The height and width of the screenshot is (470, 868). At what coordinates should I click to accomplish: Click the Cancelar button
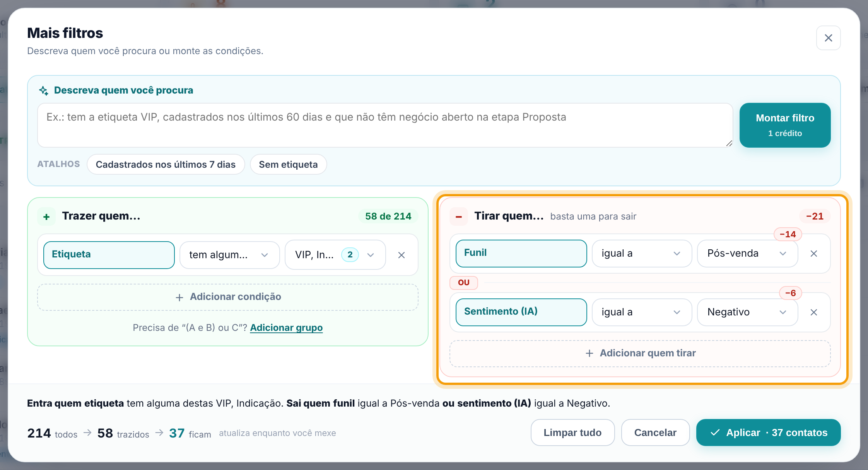point(655,433)
